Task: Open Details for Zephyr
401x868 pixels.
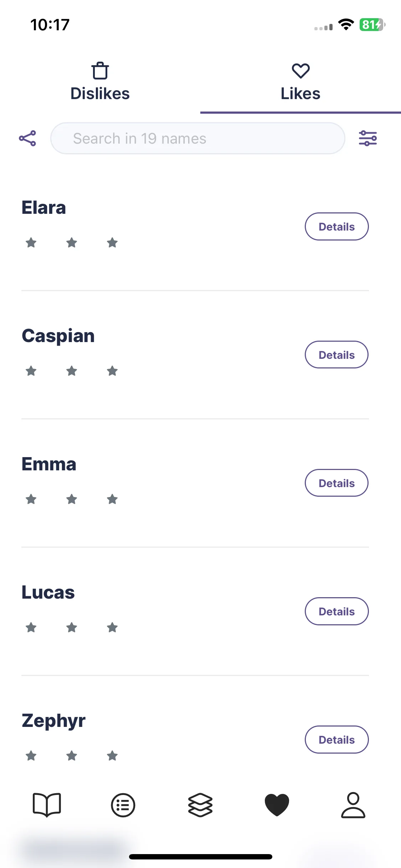Action: [336, 740]
